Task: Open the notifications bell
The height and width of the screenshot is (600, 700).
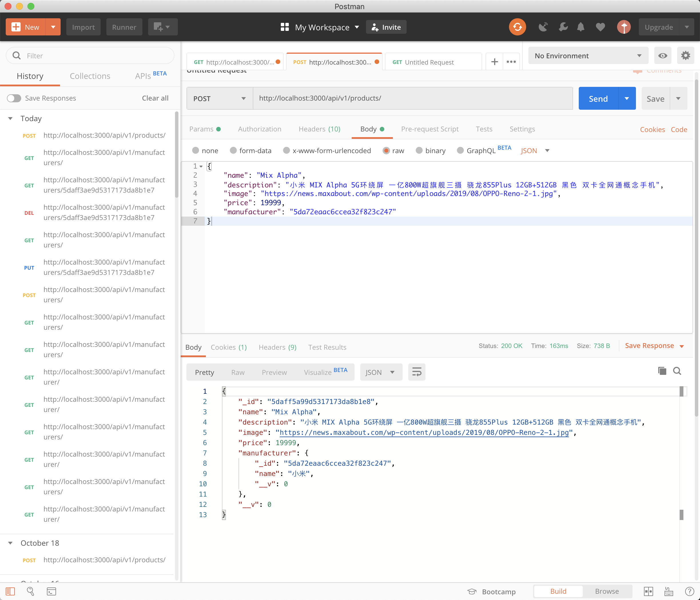Action: pyautogui.click(x=580, y=27)
